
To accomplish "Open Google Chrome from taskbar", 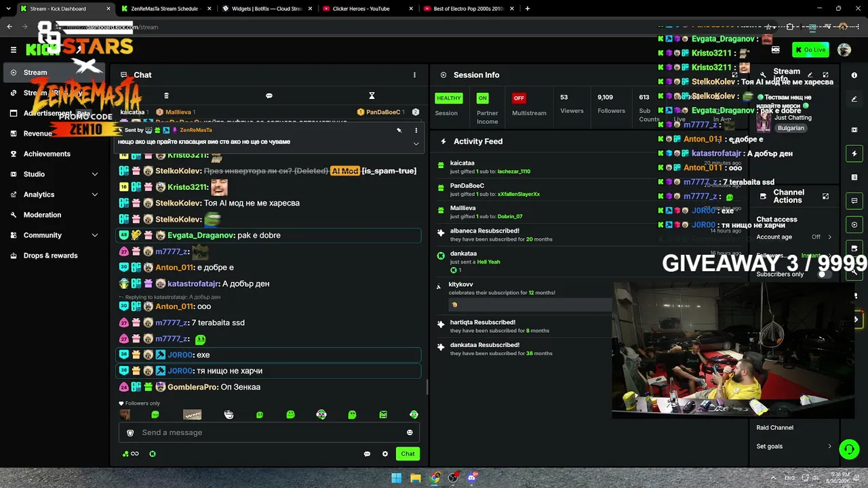I will [x=435, y=478].
